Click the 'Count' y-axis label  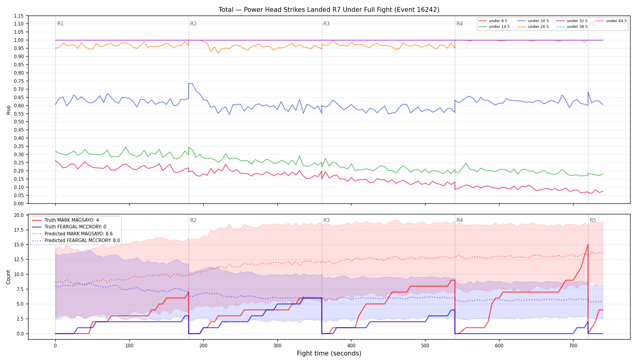coord(8,277)
